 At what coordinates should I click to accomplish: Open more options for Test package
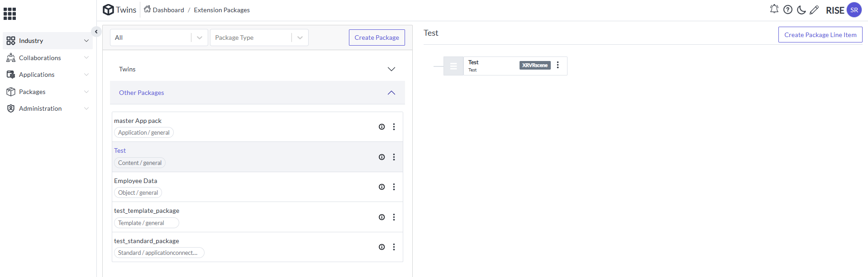click(394, 157)
